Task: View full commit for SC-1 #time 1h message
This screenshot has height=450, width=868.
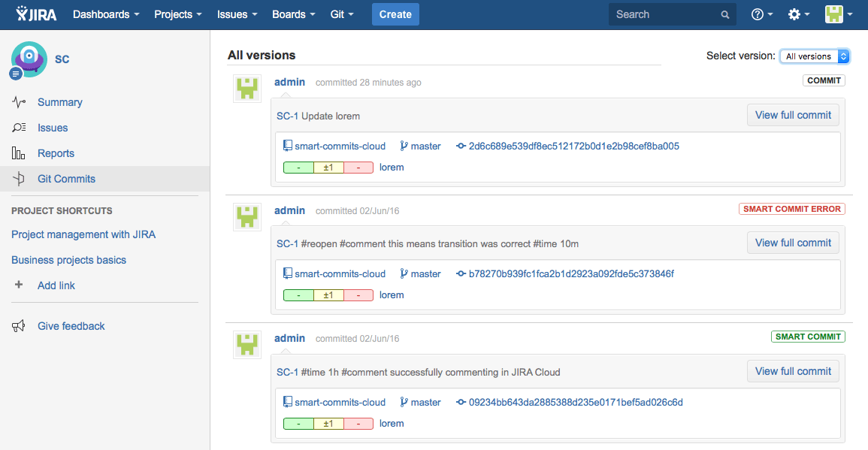Action: [x=793, y=371]
